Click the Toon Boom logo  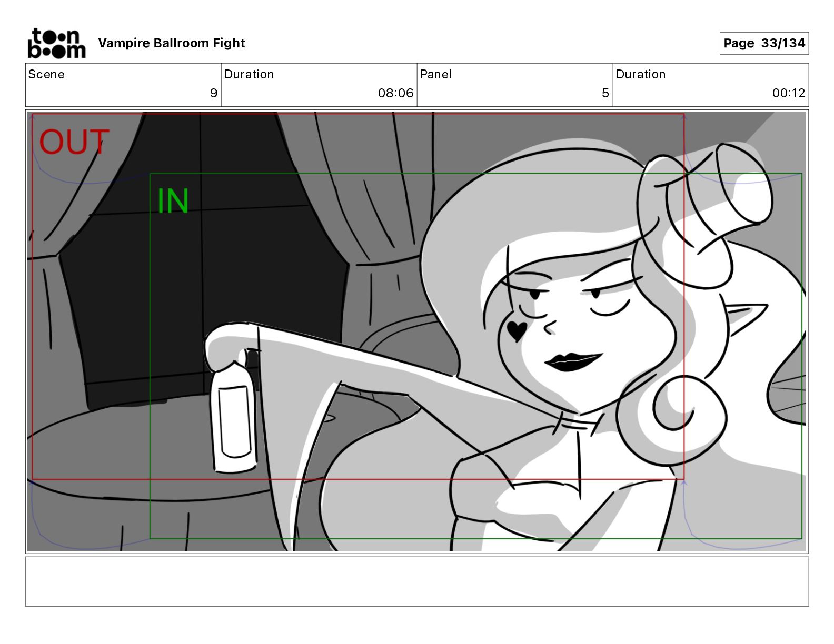[x=56, y=43]
